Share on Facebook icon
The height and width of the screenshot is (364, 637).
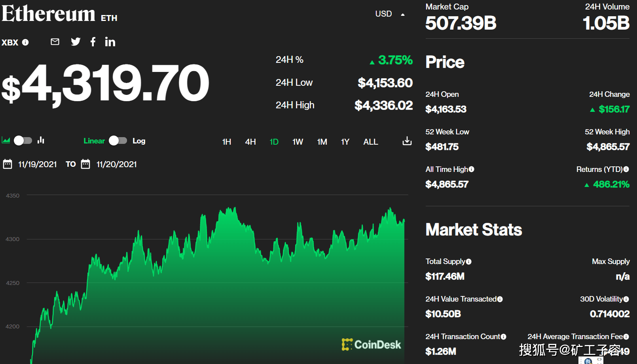pyautogui.click(x=93, y=41)
